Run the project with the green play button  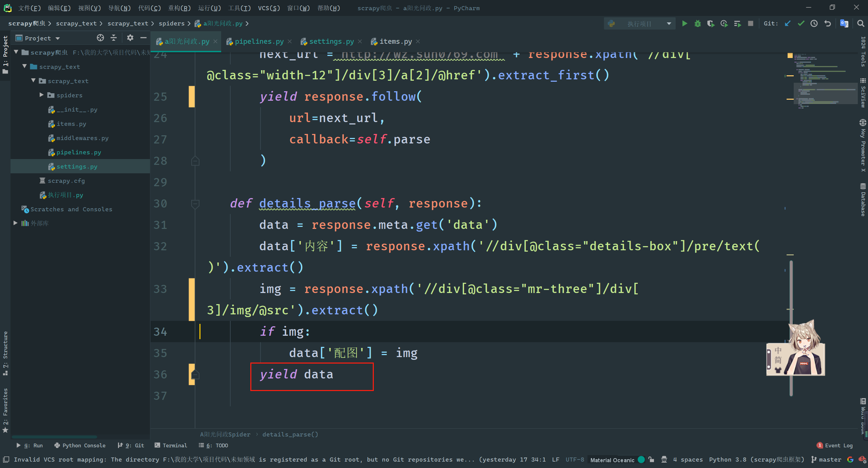pyautogui.click(x=684, y=23)
